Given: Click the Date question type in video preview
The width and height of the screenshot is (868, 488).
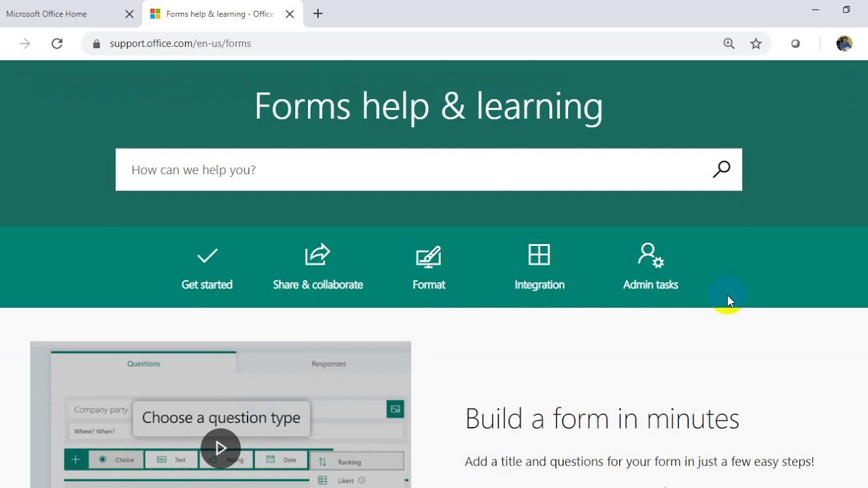Looking at the screenshot, I should pyautogui.click(x=281, y=460).
